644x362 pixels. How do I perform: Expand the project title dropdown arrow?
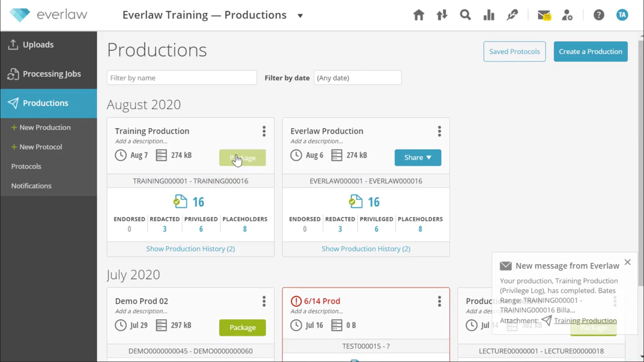[300, 16]
